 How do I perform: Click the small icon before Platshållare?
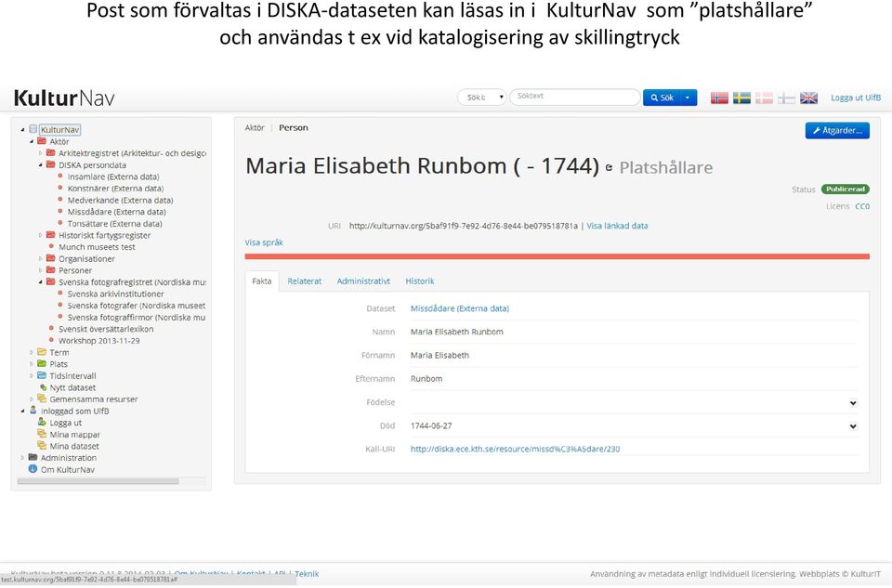coord(610,168)
